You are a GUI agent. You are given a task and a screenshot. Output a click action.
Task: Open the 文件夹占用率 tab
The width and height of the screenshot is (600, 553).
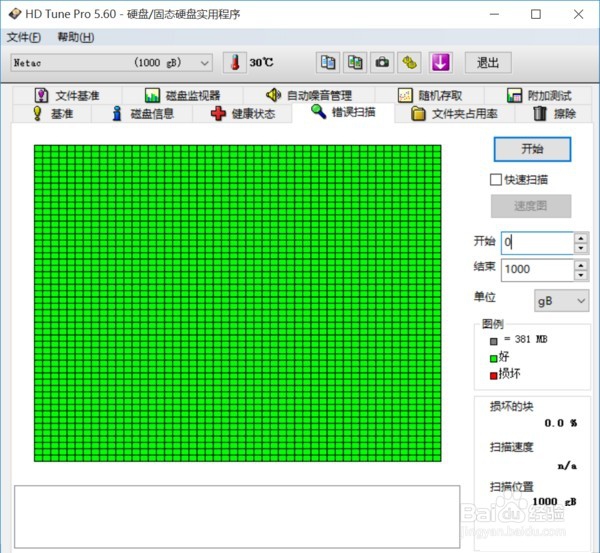454,114
